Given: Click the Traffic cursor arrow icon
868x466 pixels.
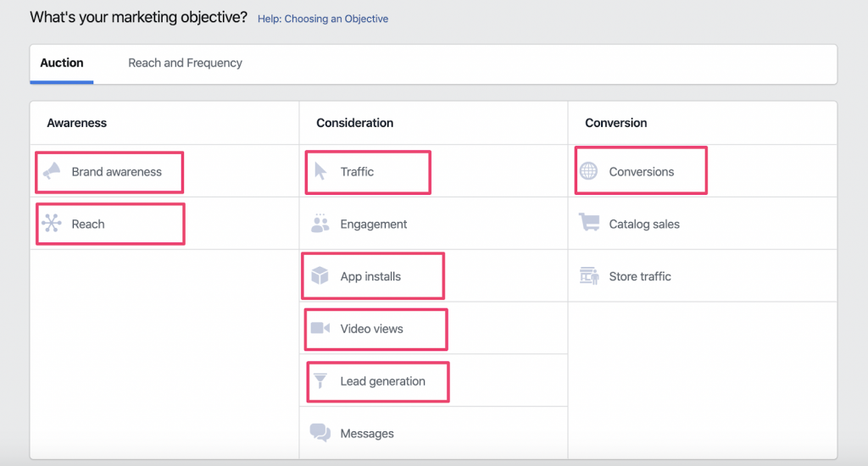Looking at the screenshot, I should tap(320, 171).
